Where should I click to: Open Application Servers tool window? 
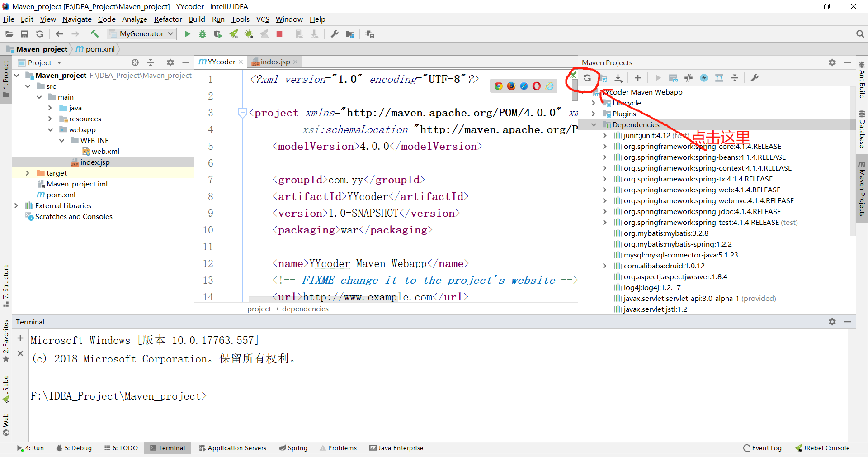(232, 448)
